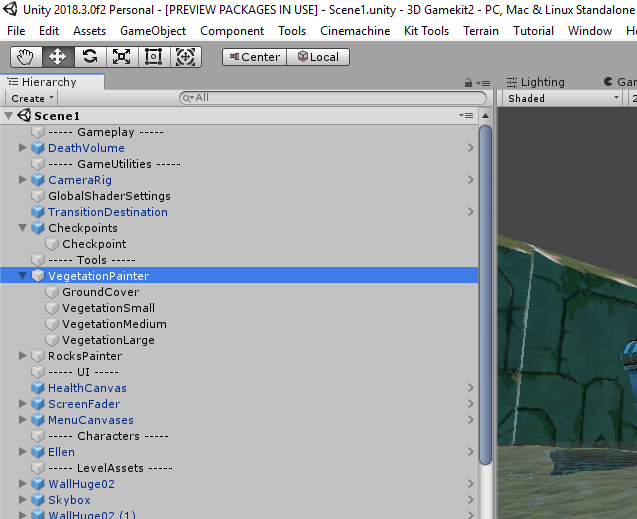Open ScreenFader prefab via right arrow
This screenshot has height=519, width=637.
(x=470, y=404)
